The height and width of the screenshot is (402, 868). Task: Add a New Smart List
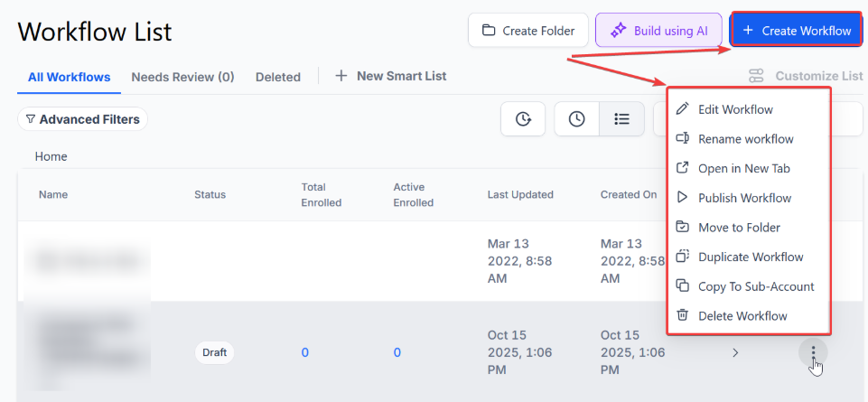coord(390,76)
